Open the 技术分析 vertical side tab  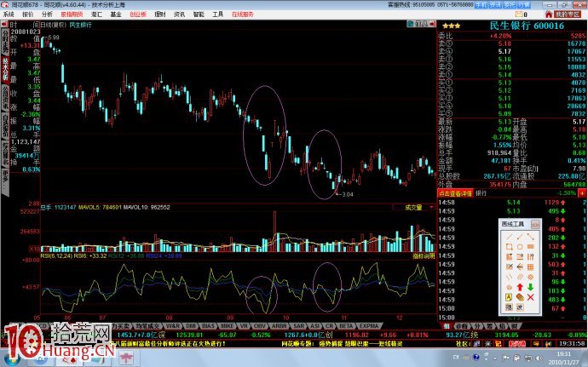[x=5, y=67]
